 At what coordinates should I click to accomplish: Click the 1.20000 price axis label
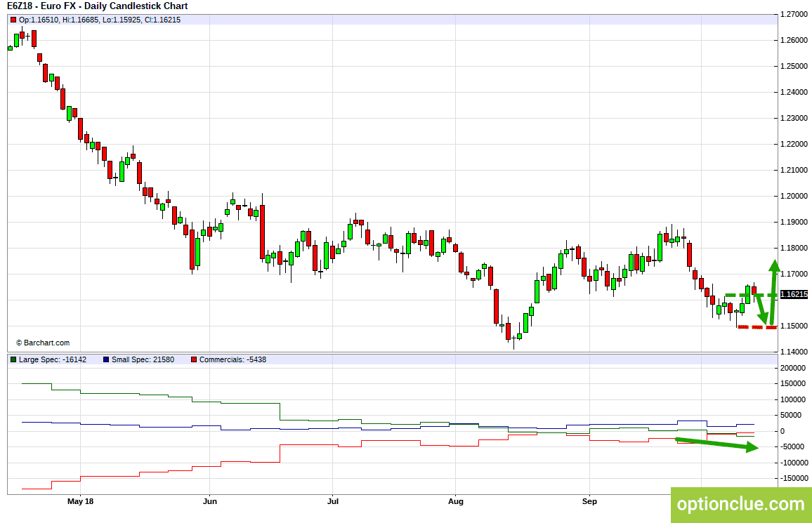coord(795,196)
